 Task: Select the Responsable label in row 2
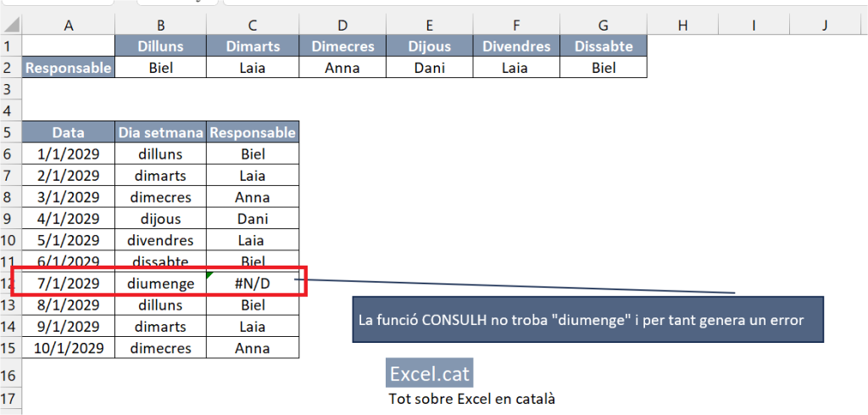69,68
